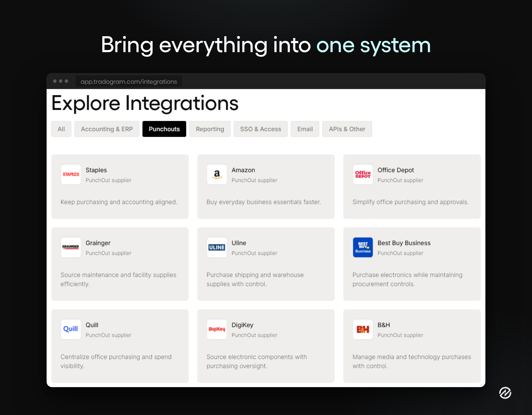Open the Office Depot card title

(396, 170)
